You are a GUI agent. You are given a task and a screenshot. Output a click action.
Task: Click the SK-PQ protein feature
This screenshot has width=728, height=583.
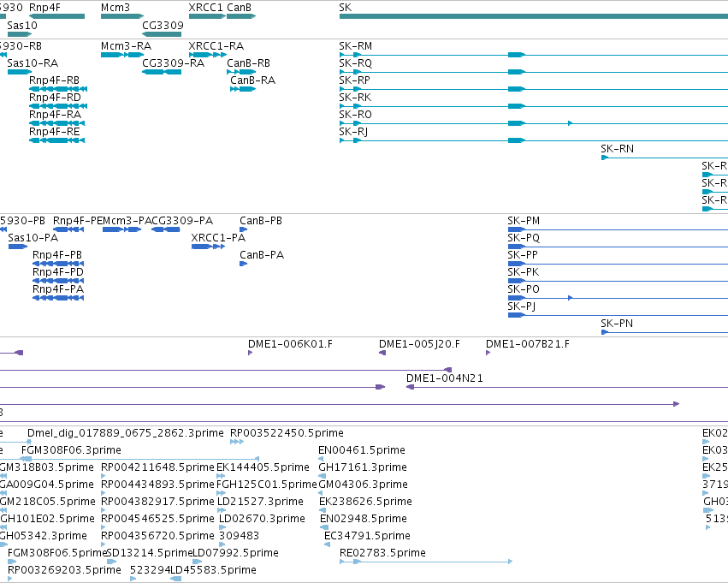click(x=618, y=247)
